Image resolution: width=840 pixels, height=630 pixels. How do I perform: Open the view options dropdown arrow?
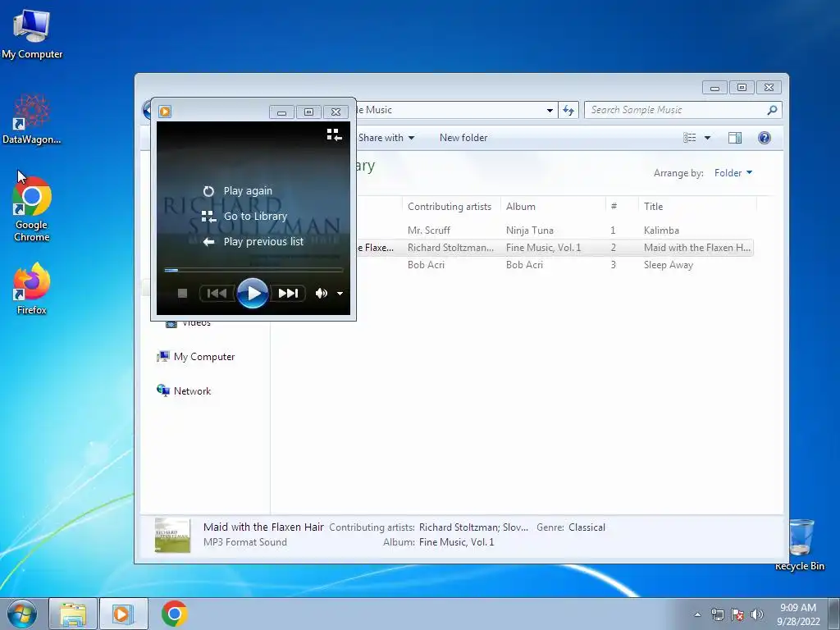coord(707,138)
